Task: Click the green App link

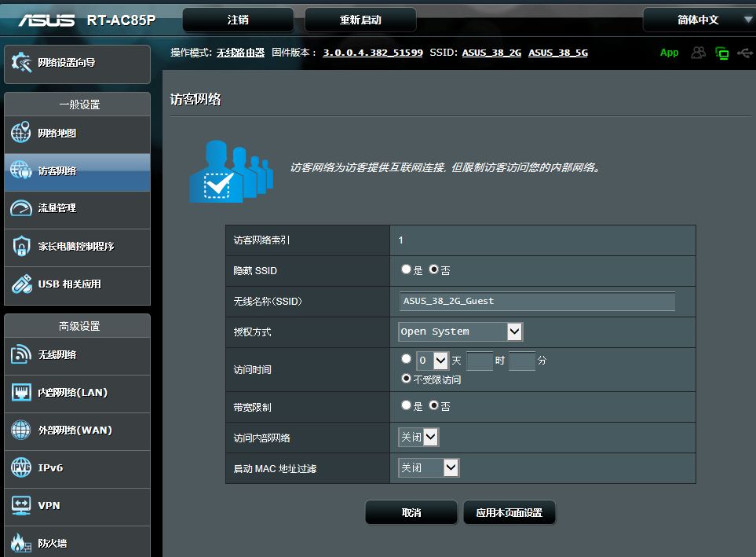Action: coord(669,53)
